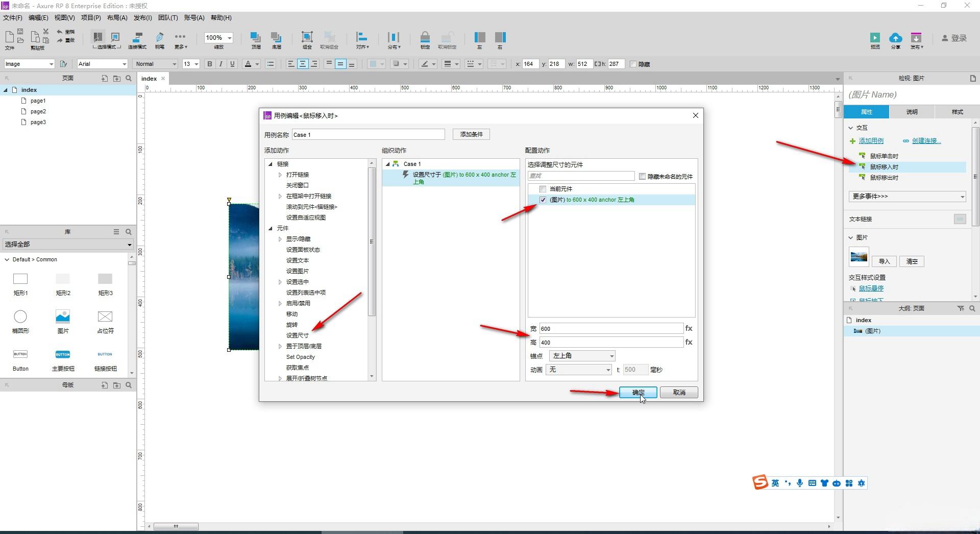Toggle bold text formatting
The height and width of the screenshot is (534, 980).
coord(209,64)
